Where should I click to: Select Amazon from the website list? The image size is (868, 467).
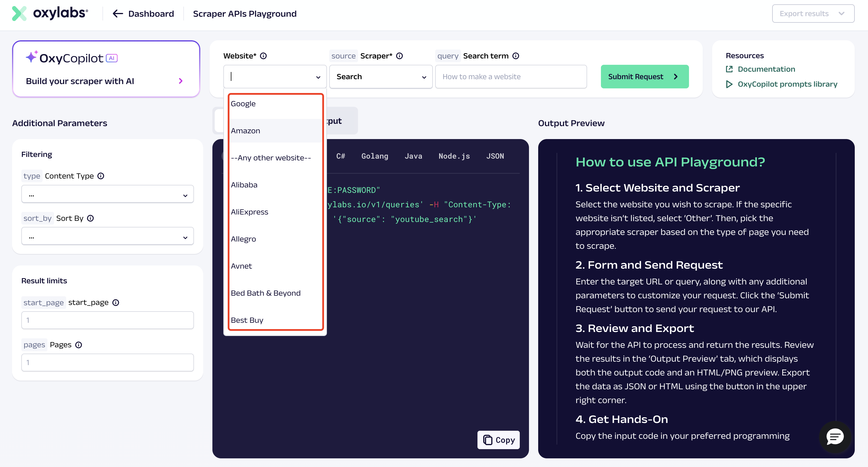point(246,131)
